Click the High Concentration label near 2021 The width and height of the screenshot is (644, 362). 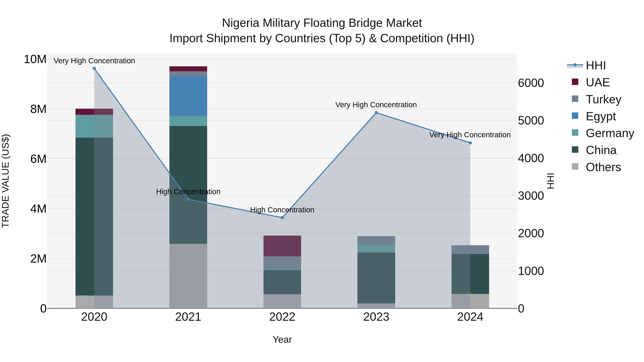188,192
